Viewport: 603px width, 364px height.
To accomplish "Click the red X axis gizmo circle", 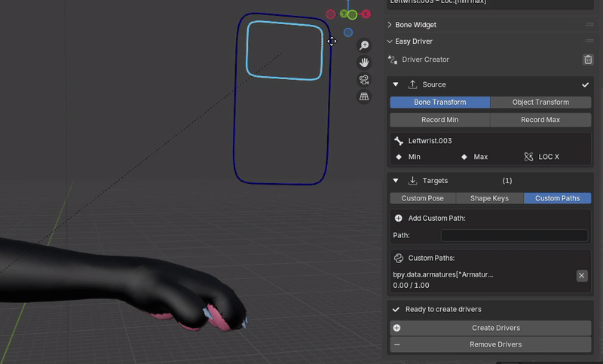I will tap(366, 14).
